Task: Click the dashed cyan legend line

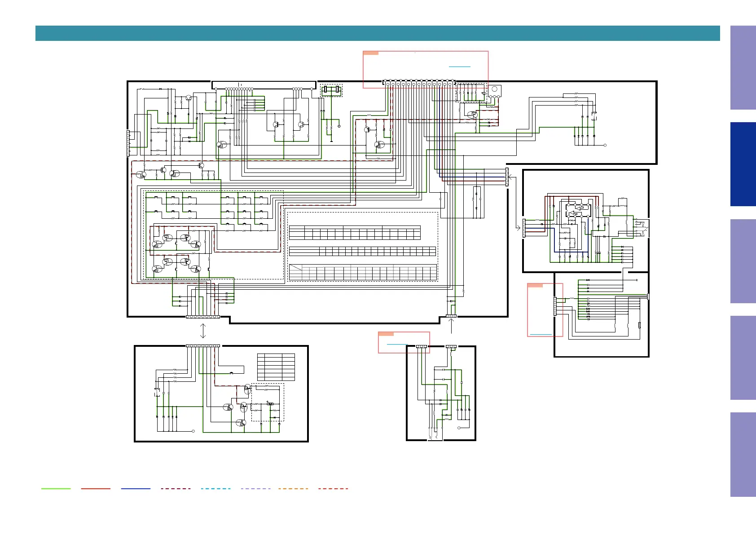Action: click(216, 489)
